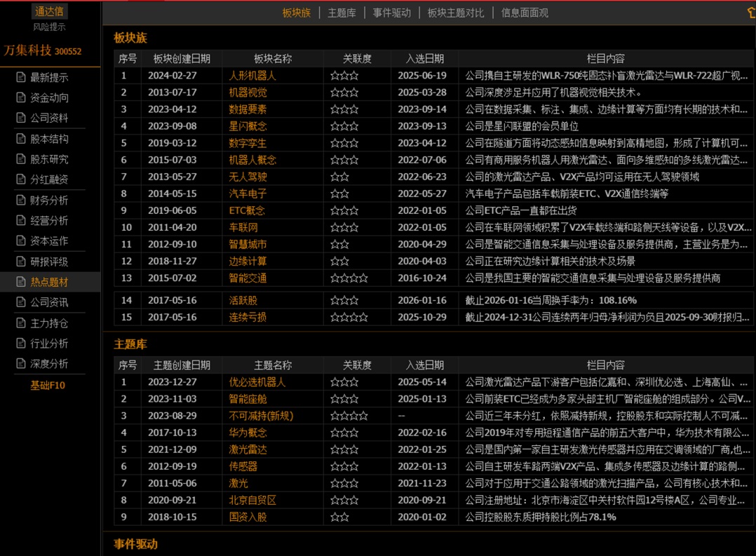Click the document icon beside 深度分析

point(21,364)
